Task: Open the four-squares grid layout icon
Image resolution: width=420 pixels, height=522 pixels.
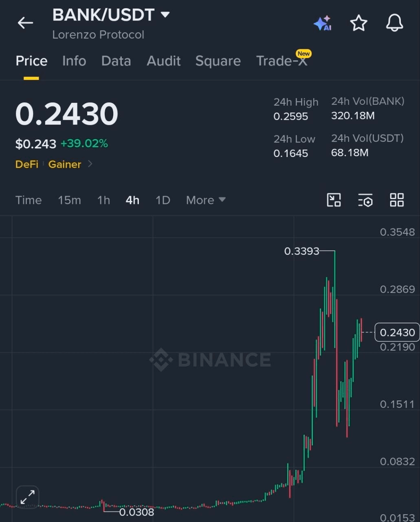Action: tap(397, 200)
